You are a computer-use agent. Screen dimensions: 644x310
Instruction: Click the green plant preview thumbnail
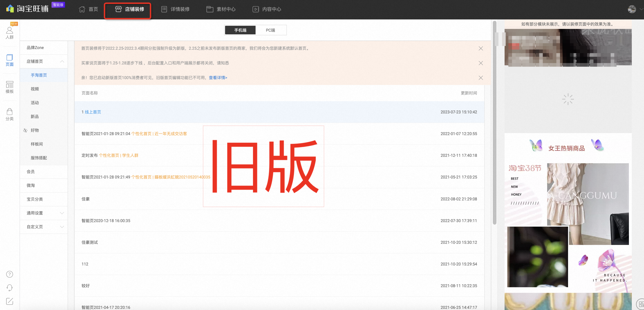[538, 257]
